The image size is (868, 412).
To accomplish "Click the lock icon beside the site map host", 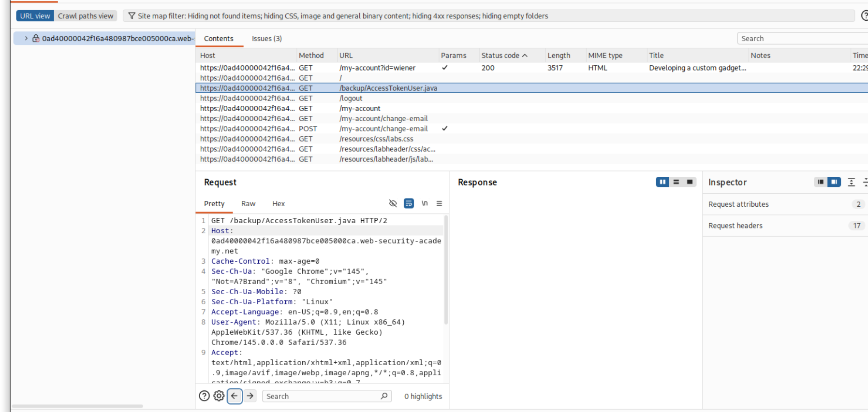I will [36, 38].
